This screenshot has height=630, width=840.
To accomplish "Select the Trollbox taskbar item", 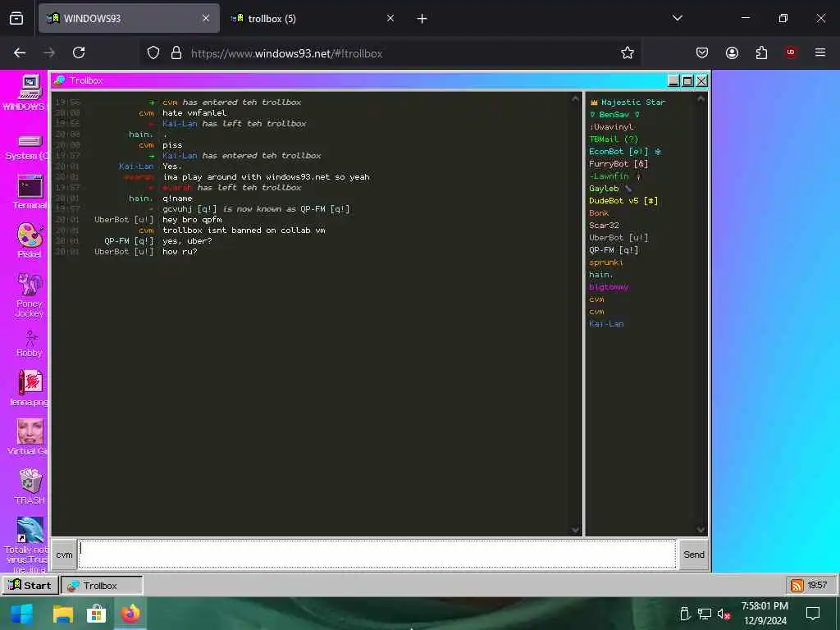I will click(x=102, y=585).
